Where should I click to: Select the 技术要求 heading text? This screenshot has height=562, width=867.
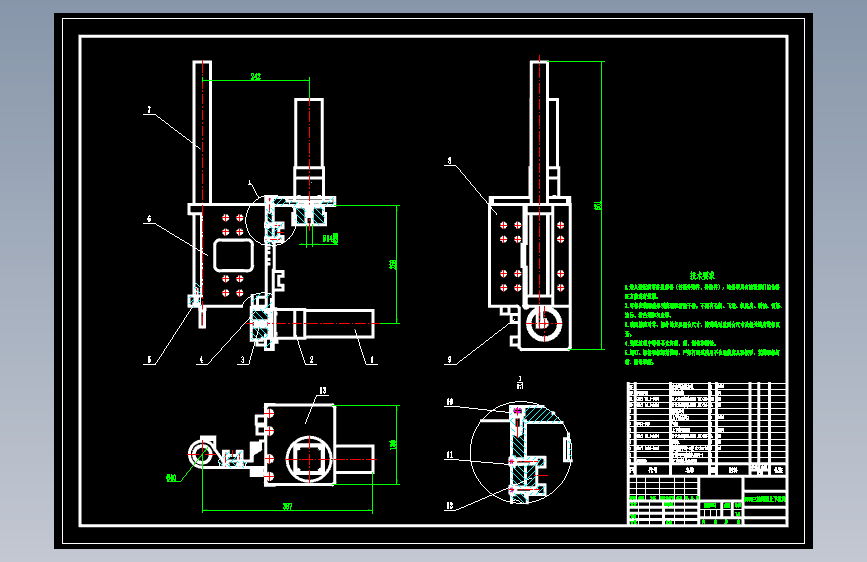702,275
